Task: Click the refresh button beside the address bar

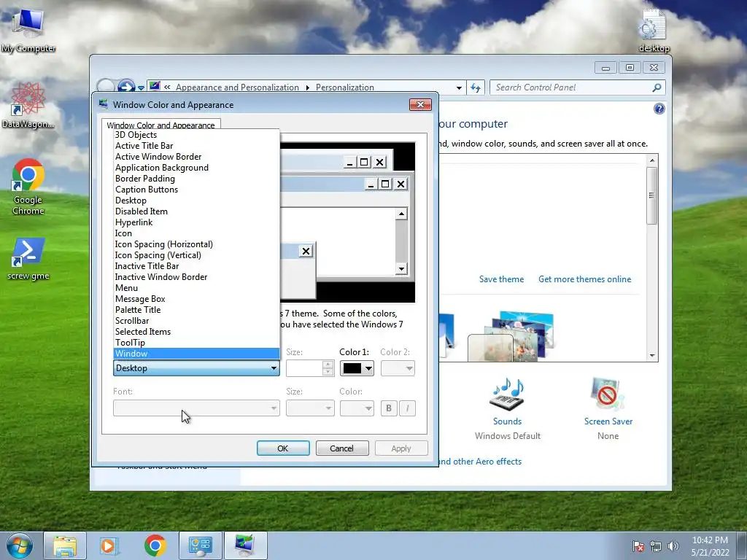Action: 476,87
